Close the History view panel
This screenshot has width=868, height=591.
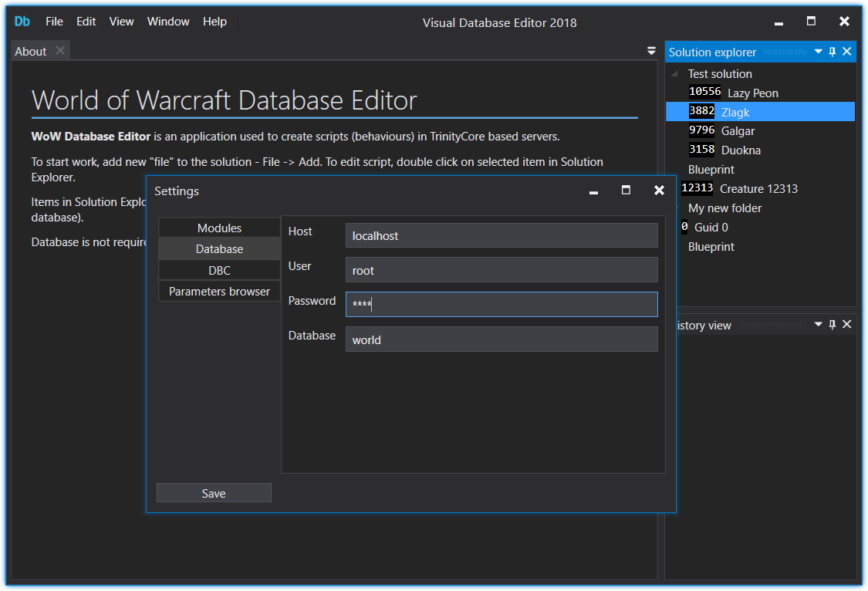pyautogui.click(x=847, y=324)
